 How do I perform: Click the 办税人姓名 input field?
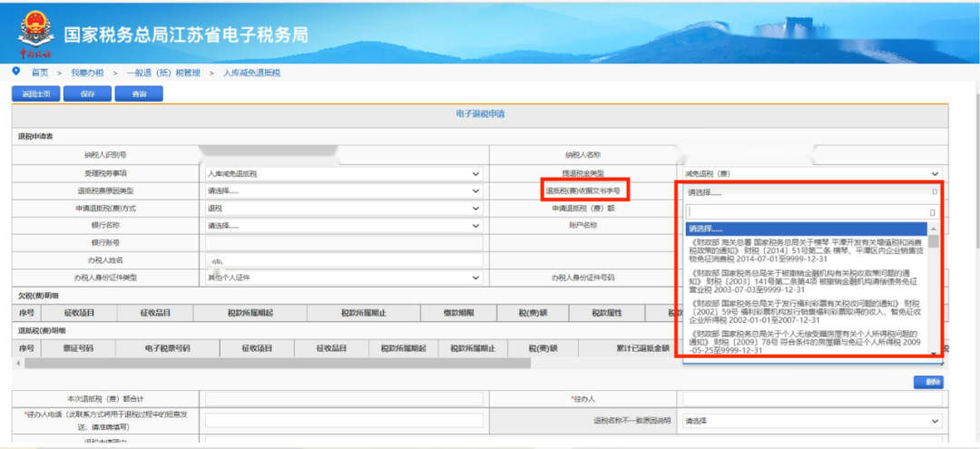coord(344,260)
